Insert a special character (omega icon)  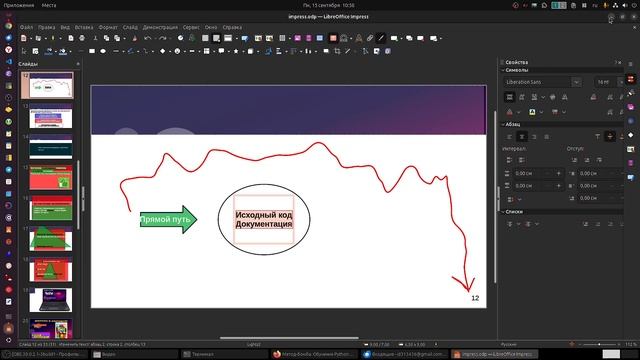click(x=344, y=38)
